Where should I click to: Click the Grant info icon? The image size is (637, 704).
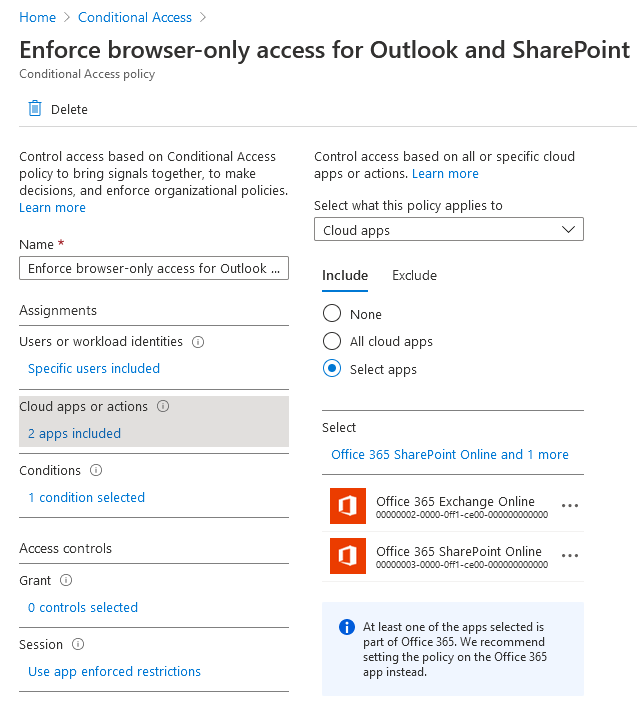tap(66, 580)
